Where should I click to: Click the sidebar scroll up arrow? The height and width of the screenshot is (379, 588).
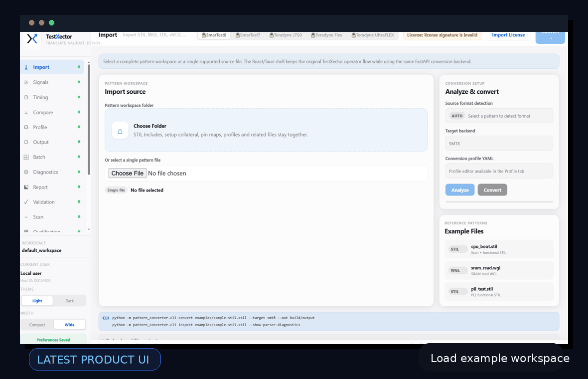click(x=89, y=62)
